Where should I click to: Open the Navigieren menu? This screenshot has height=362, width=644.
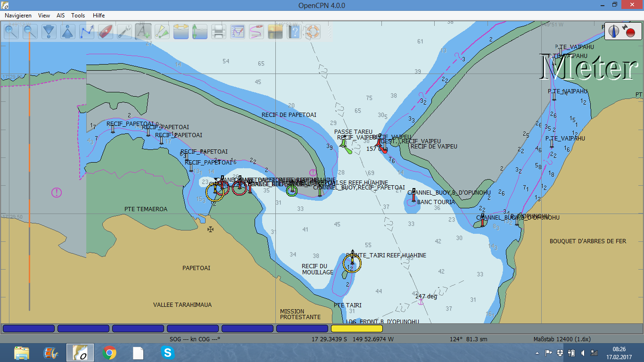[x=18, y=16]
